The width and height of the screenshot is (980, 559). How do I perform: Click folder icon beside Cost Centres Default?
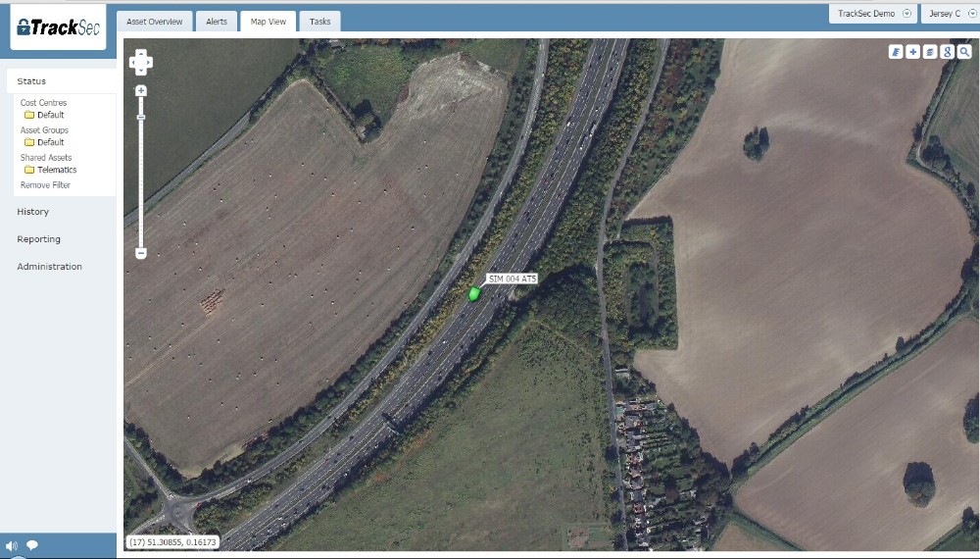[28, 115]
